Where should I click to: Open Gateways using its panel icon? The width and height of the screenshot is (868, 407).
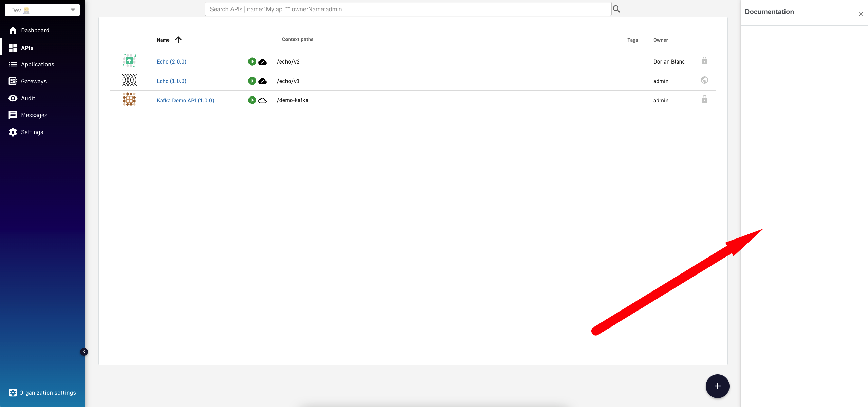tap(13, 81)
